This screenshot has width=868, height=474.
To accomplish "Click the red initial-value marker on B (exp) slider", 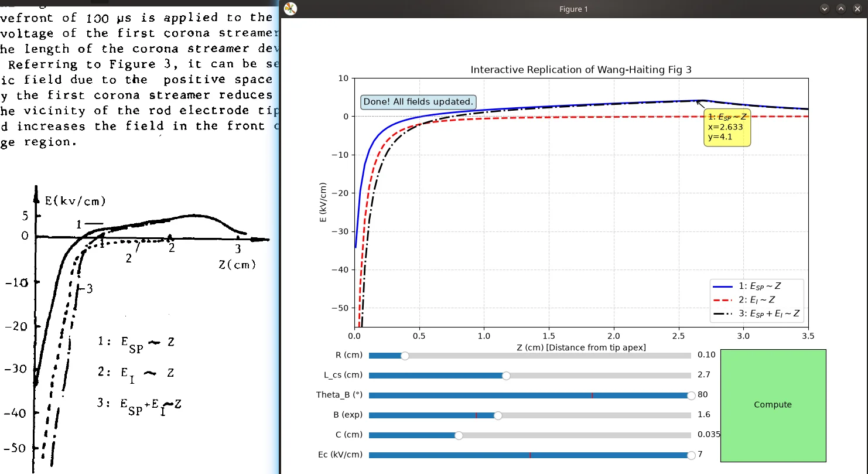I will [x=476, y=415].
